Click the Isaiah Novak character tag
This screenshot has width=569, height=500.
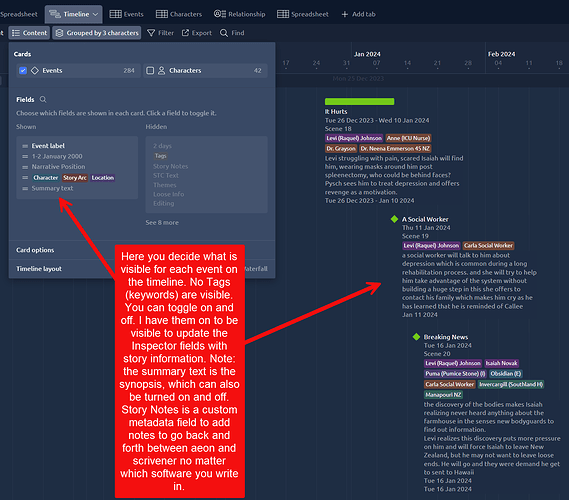coord(502,363)
